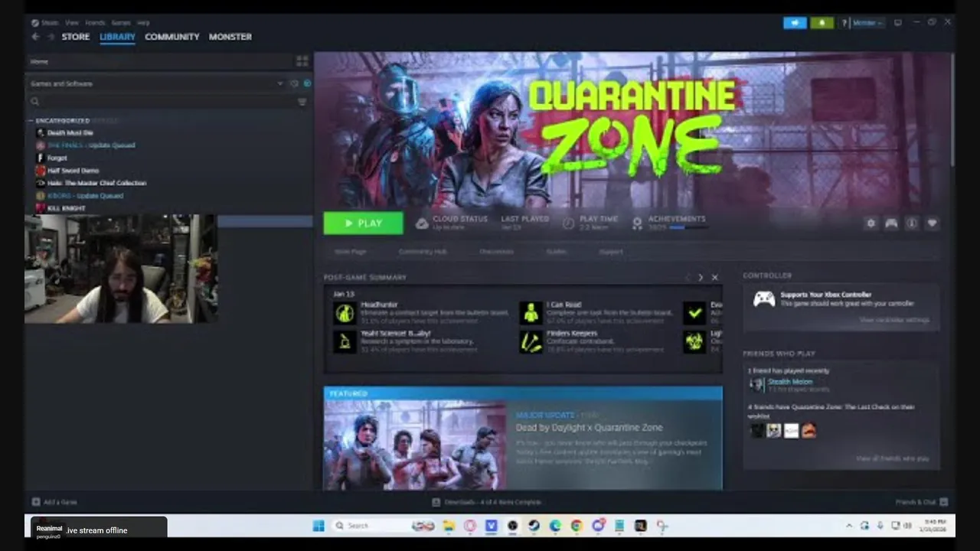Go forward with the right arrow
This screenshot has height=551, width=980.
tap(51, 37)
